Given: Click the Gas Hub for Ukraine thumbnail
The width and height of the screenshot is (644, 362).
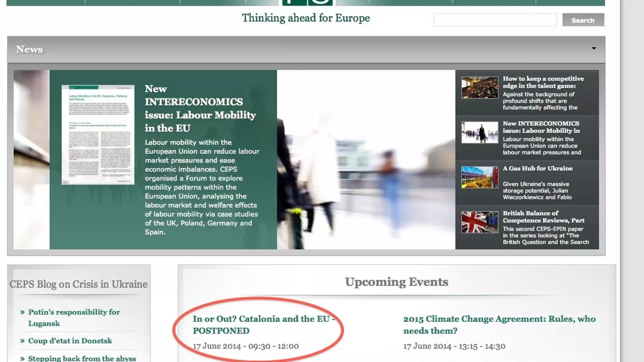Looking at the screenshot, I should (479, 177).
